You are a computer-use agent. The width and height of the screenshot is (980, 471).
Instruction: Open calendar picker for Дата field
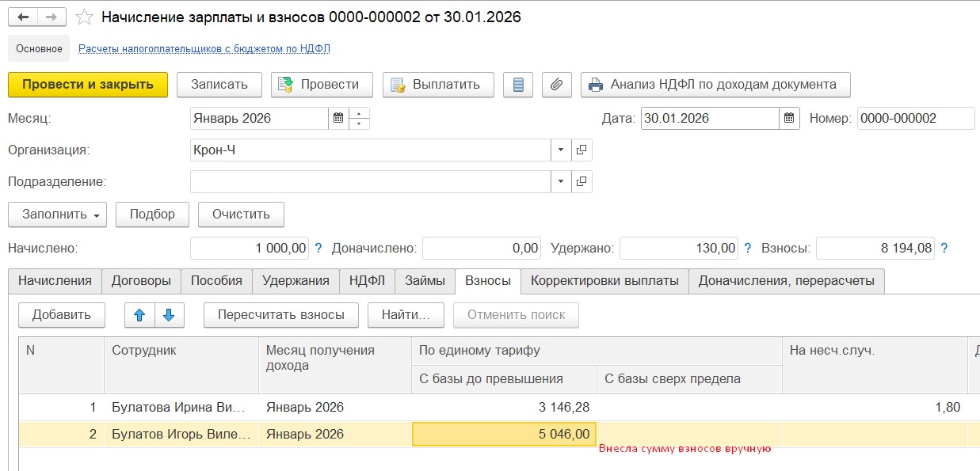(x=789, y=119)
